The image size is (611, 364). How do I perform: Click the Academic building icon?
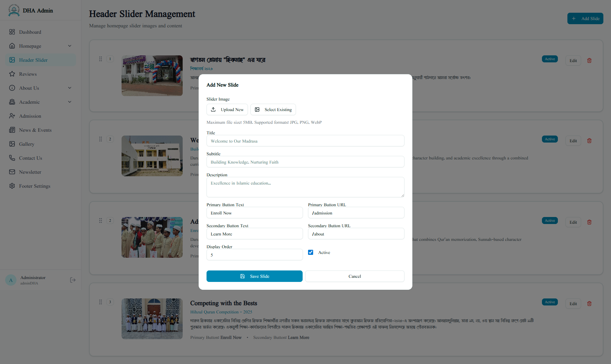coord(12,102)
